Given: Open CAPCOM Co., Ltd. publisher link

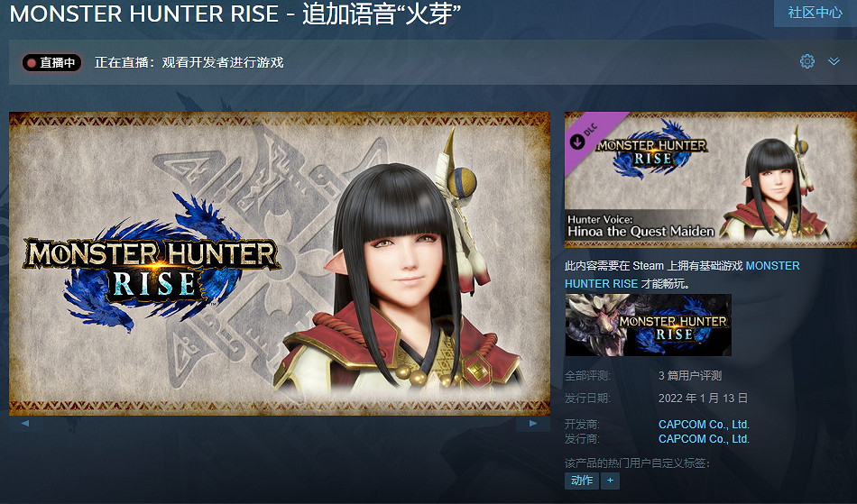Looking at the screenshot, I should 704,438.
